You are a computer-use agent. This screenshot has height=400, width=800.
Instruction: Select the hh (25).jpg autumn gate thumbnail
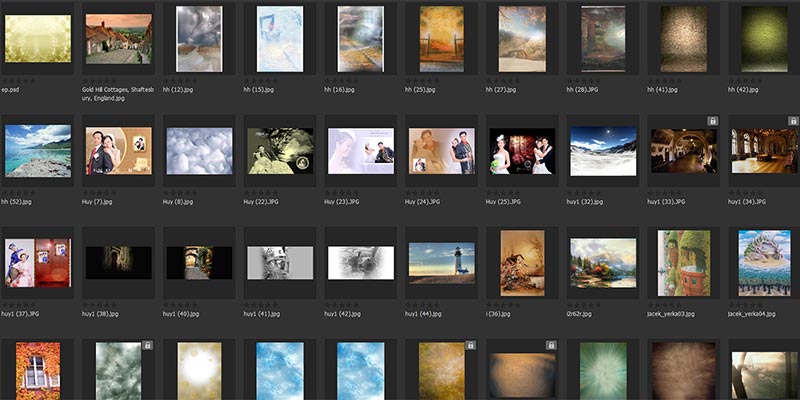(441, 39)
